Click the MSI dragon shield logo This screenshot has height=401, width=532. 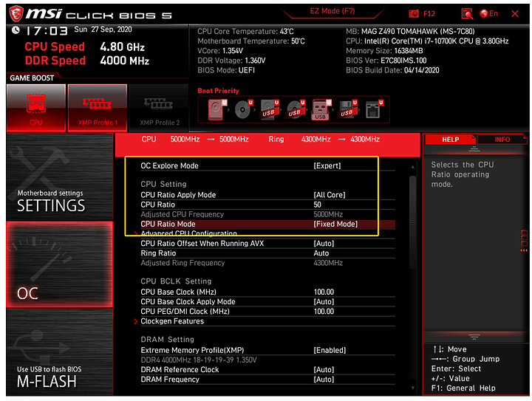[x=16, y=14]
